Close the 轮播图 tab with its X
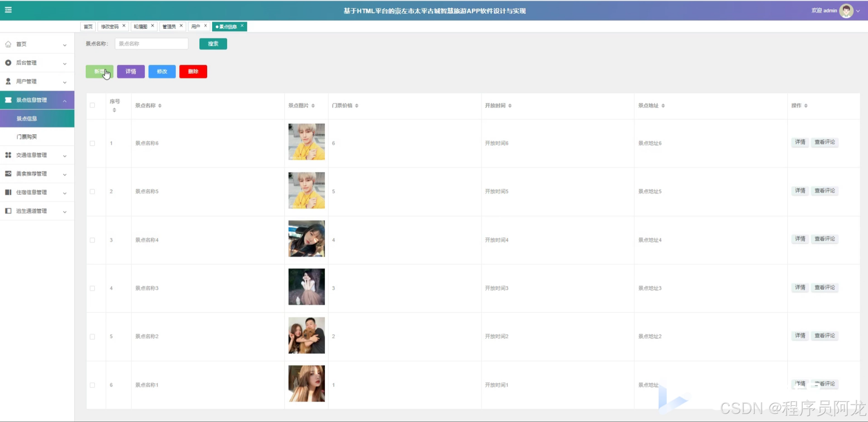The height and width of the screenshot is (422, 868). 153,26
